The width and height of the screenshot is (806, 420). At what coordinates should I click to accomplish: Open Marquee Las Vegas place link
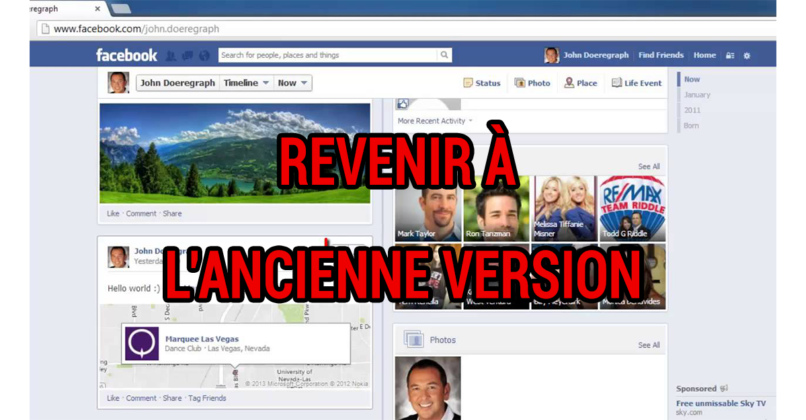point(202,339)
